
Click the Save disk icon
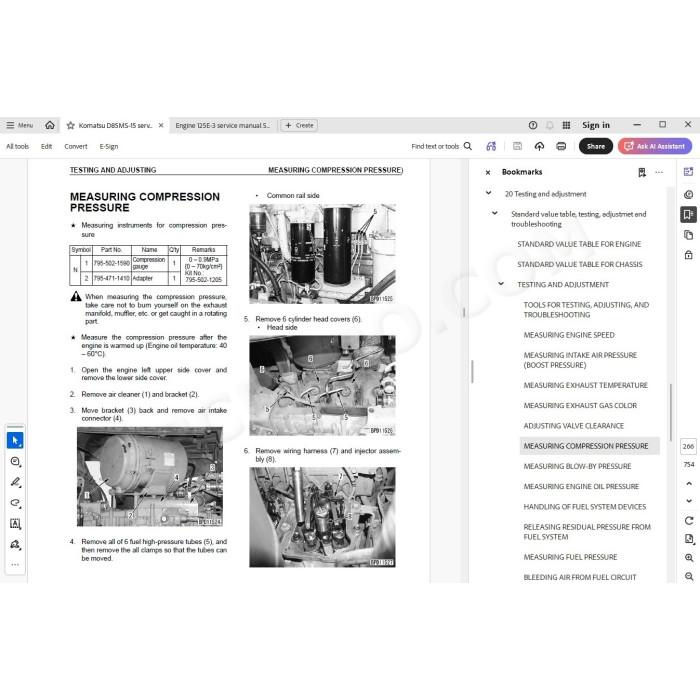(517, 146)
